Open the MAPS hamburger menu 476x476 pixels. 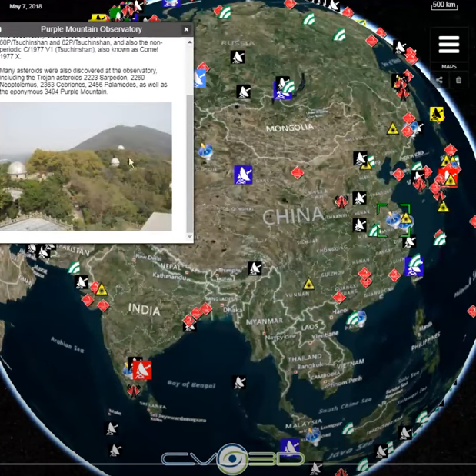coord(448,45)
